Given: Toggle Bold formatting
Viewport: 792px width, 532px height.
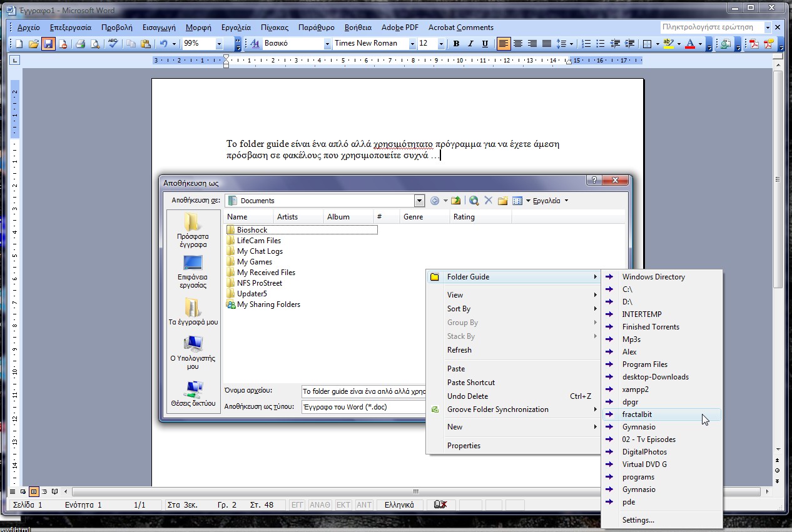Looking at the screenshot, I should pyautogui.click(x=456, y=44).
